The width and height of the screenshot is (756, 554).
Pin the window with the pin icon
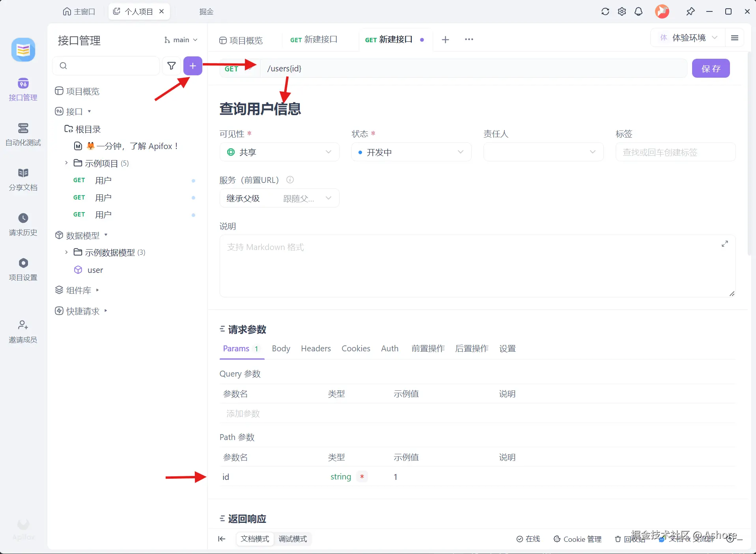point(690,11)
